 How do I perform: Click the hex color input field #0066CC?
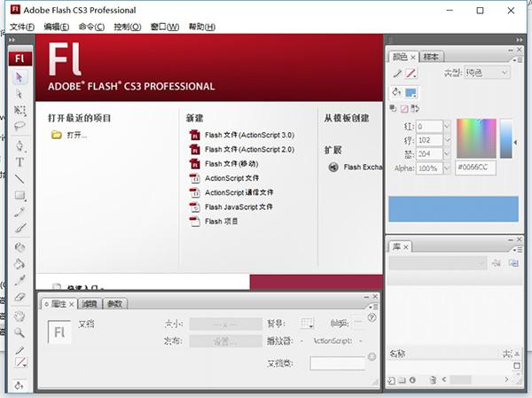pyautogui.click(x=474, y=168)
